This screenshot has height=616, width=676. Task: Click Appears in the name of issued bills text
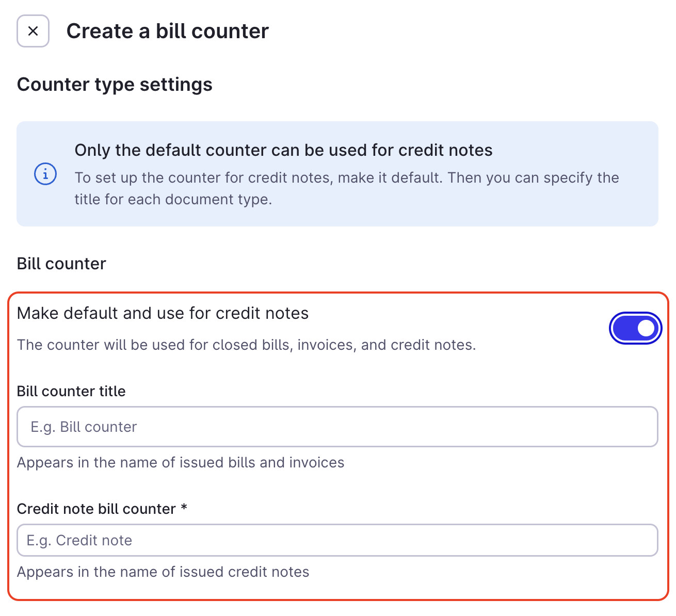[181, 462]
